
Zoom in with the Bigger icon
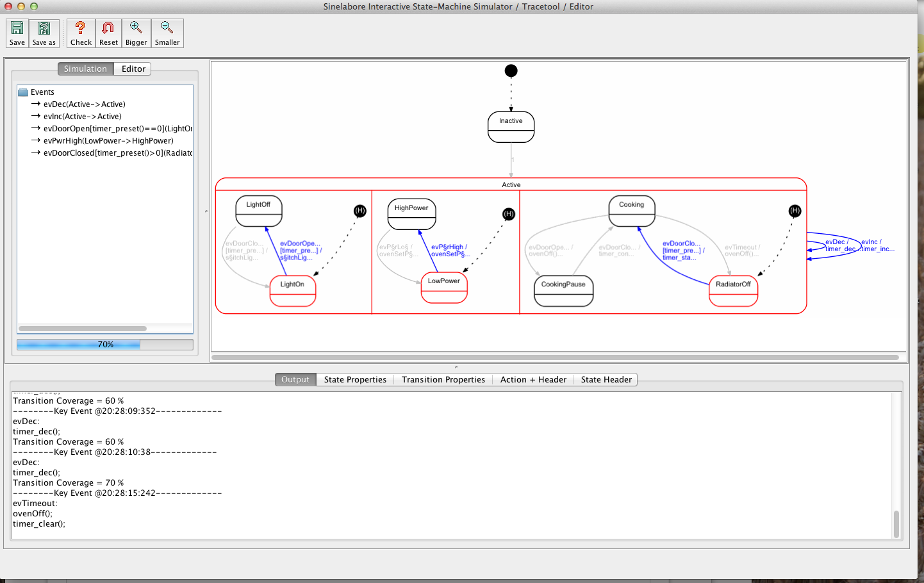[x=136, y=33]
